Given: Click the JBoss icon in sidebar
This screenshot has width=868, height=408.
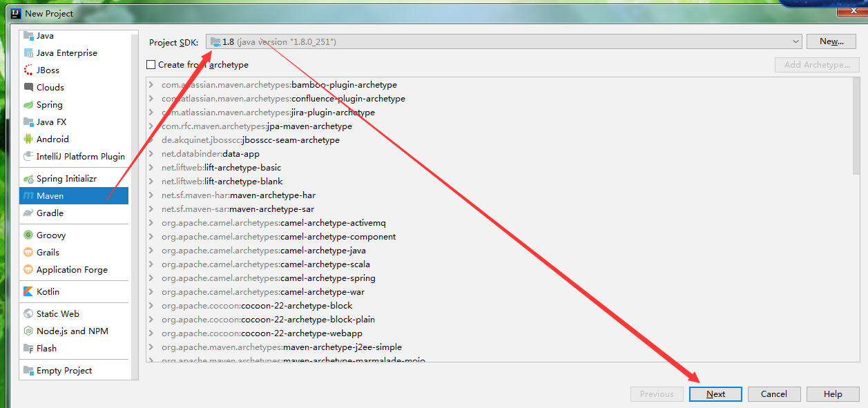Looking at the screenshot, I should point(28,70).
